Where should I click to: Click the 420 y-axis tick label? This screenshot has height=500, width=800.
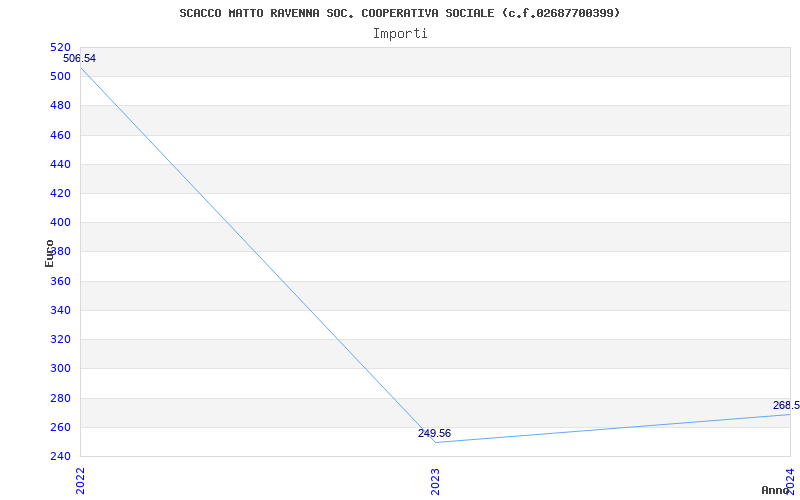(x=60, y=193)
